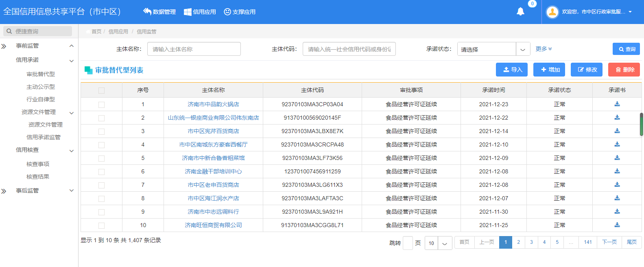Click the double-arrow icon beside 事后监管
The width and height of the screenshot is (644, 267).
click(4, 191)
